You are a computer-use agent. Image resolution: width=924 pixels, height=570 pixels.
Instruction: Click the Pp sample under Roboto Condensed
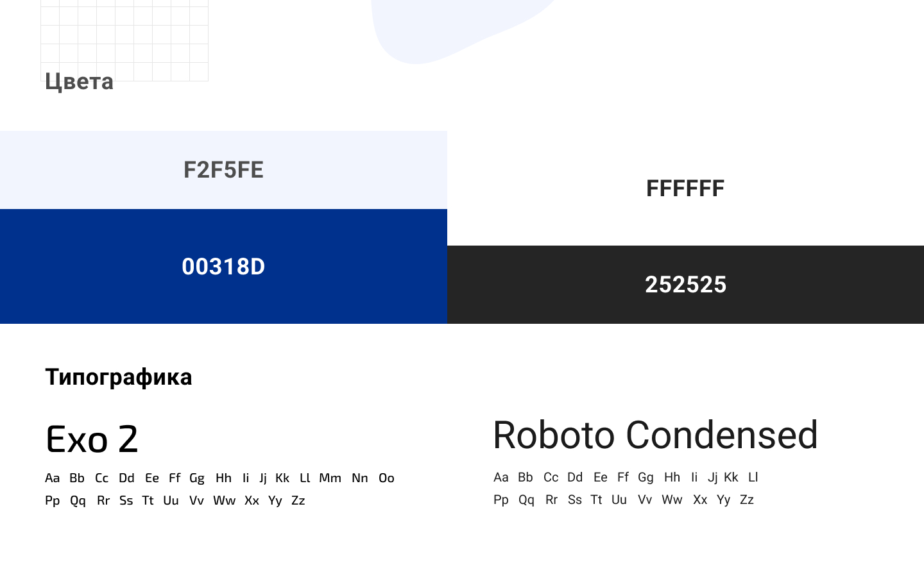[x=501, y=499]
